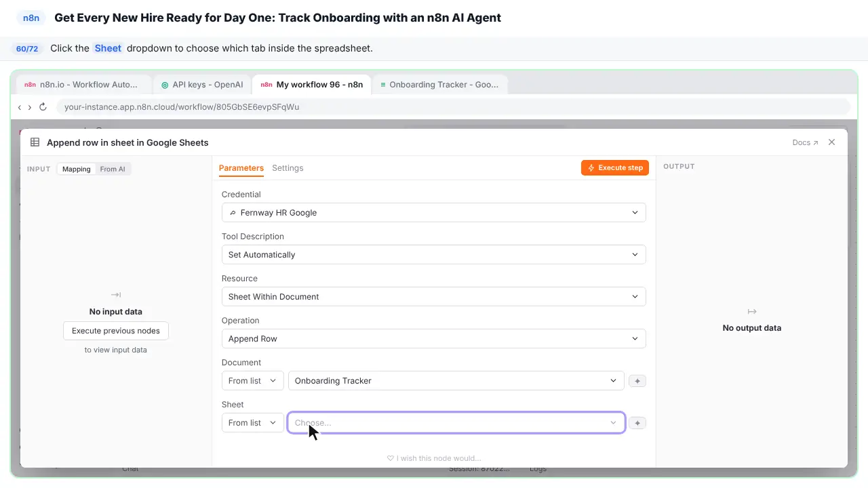Screen dimensions: 868x488
Task: Open the Sheet From list mode selector
Action: point(252,423)
